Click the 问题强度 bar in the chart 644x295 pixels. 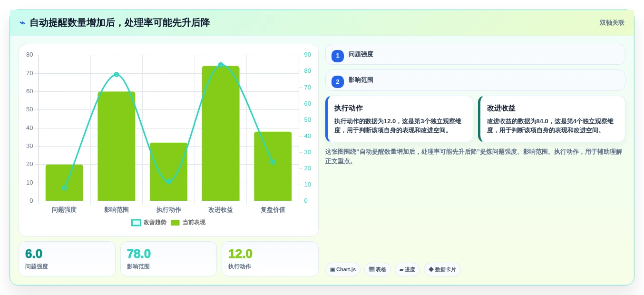64,183
